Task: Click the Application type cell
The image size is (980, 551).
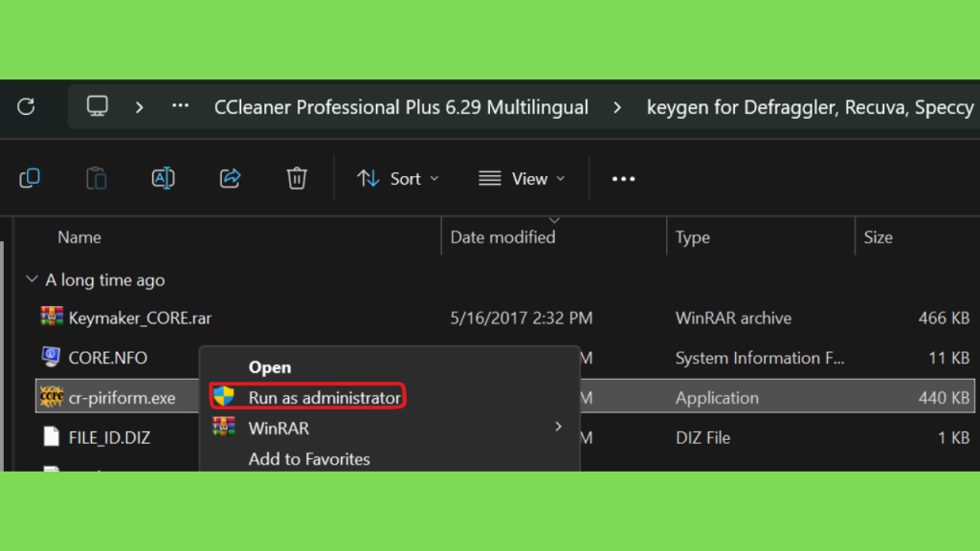Action: tap(717, 398)
